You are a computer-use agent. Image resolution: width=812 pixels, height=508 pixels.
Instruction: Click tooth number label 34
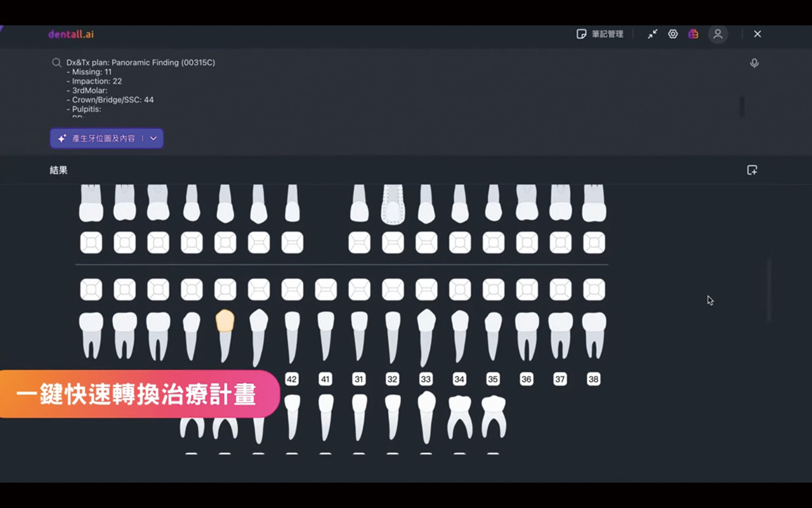[460, 379]
